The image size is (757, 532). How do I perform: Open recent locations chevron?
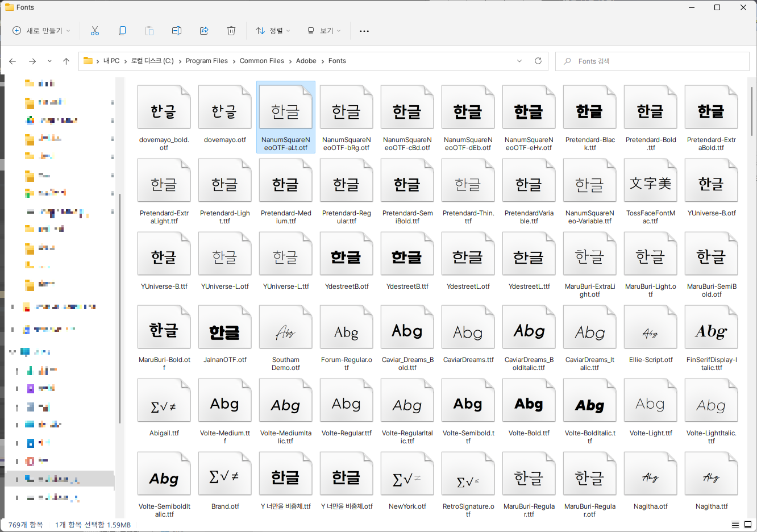49,61
